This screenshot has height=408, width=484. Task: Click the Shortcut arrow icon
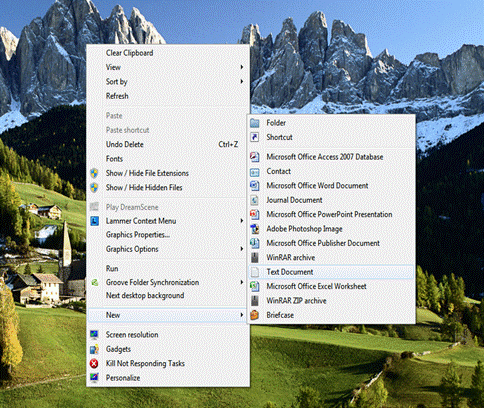point(255,137)
